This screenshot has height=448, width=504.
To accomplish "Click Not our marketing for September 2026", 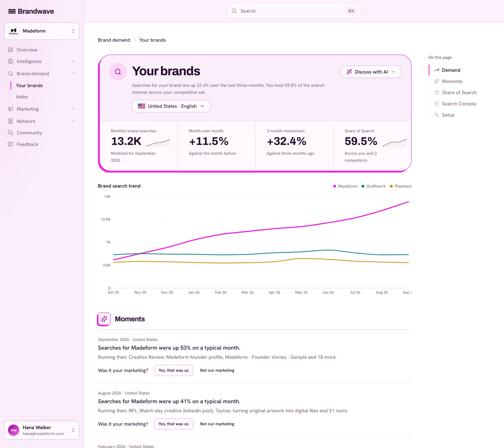I will 217,370.
